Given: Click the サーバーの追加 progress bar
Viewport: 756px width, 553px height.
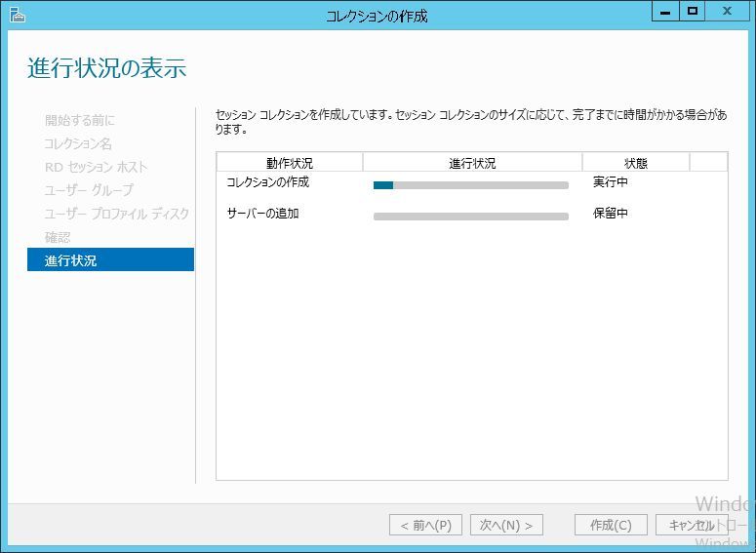Looking at the screenshot, I should (x=471, y=217).
